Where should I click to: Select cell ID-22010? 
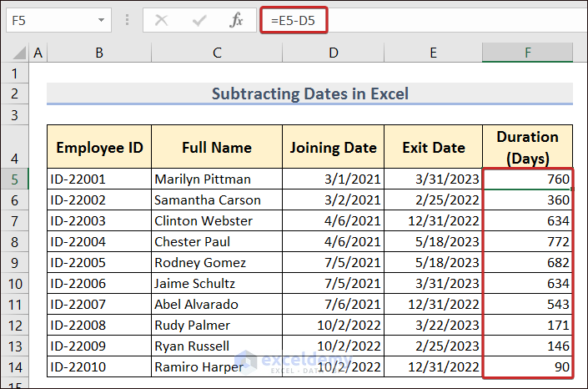[99, 366]
